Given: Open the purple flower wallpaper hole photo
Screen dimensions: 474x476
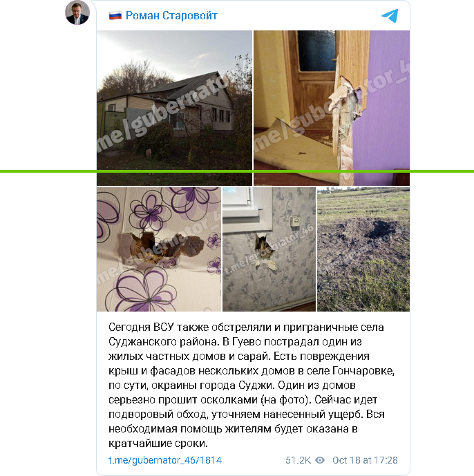Looking at the screenshot, I should tap(159, 249).
